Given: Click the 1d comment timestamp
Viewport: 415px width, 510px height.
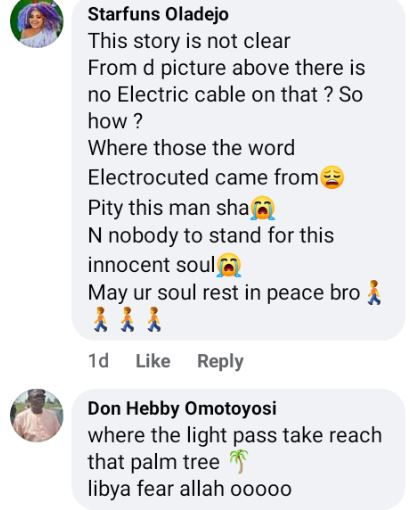Looking at the screenshot, I should (98, 361).
